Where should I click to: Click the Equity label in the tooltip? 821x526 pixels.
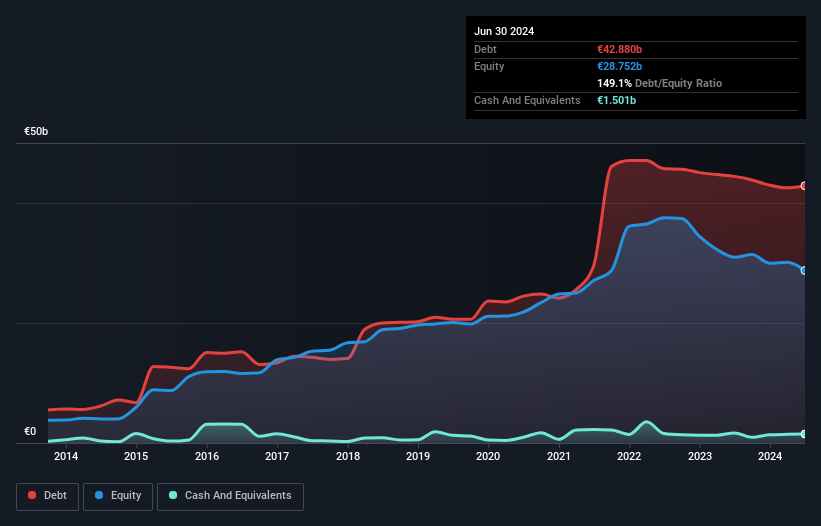(x=489, y=66)
